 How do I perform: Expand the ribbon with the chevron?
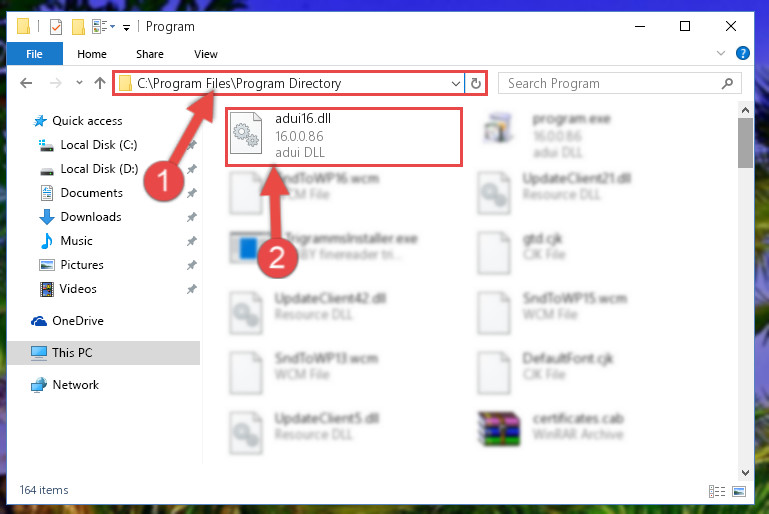[720, 53]
